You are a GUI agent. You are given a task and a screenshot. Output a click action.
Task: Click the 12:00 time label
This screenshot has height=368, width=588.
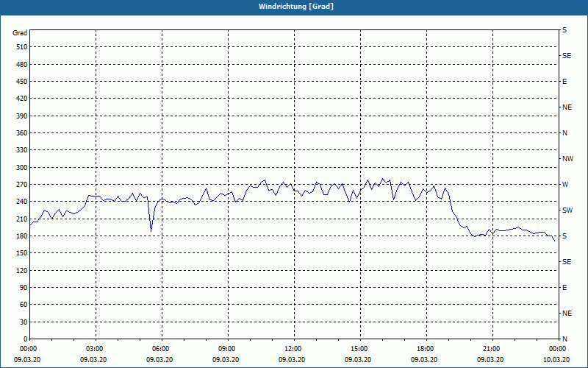tap(294, 349)
